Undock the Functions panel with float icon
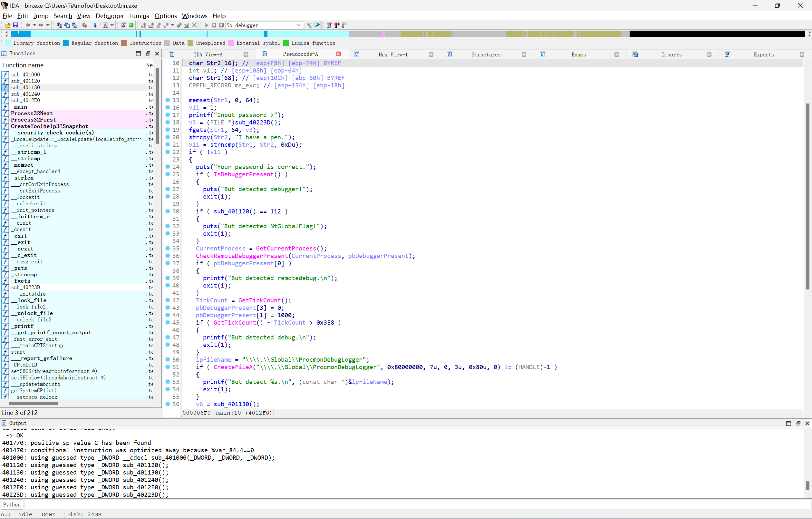 click(x=148, y=53)
